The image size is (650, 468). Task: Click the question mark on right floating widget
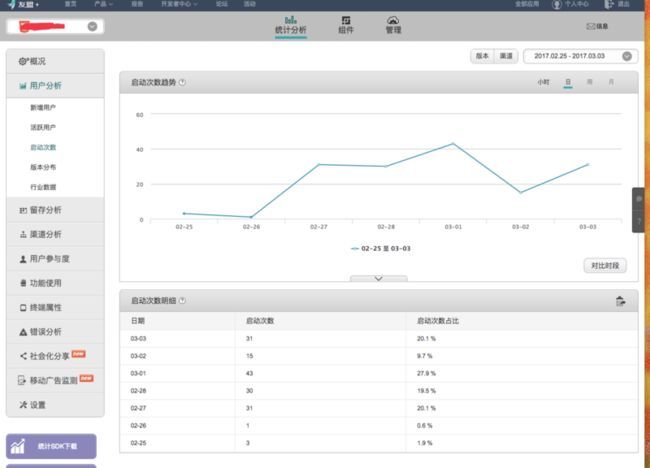coord(639,221)
